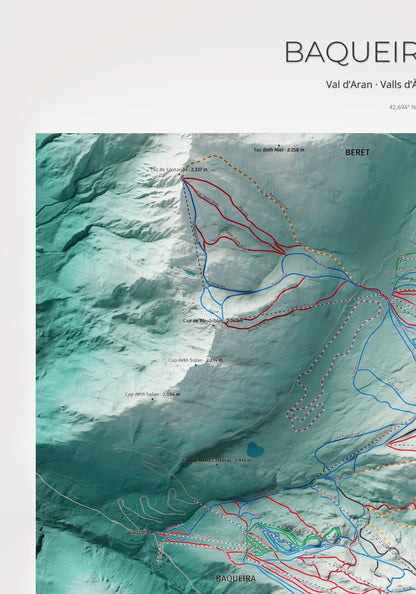Click the coordinates text '42,694° N'
Viewport: 416px width, 594px height.
point(402,107)
